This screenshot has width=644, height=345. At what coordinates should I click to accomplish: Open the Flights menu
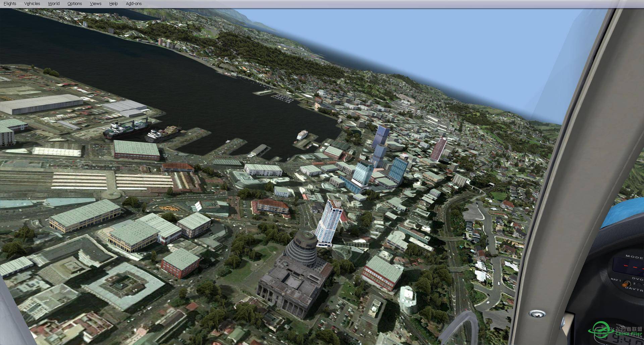[x=10, y=3]
